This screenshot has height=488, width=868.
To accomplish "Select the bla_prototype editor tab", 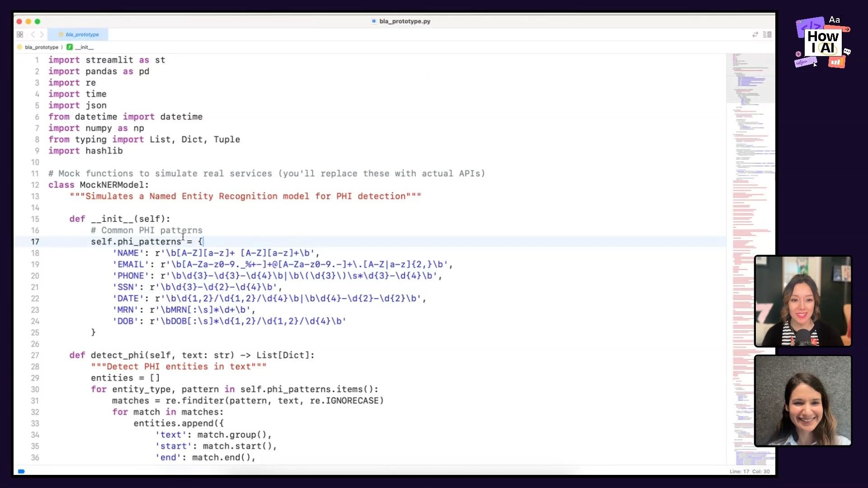I will tap(78, 34).
